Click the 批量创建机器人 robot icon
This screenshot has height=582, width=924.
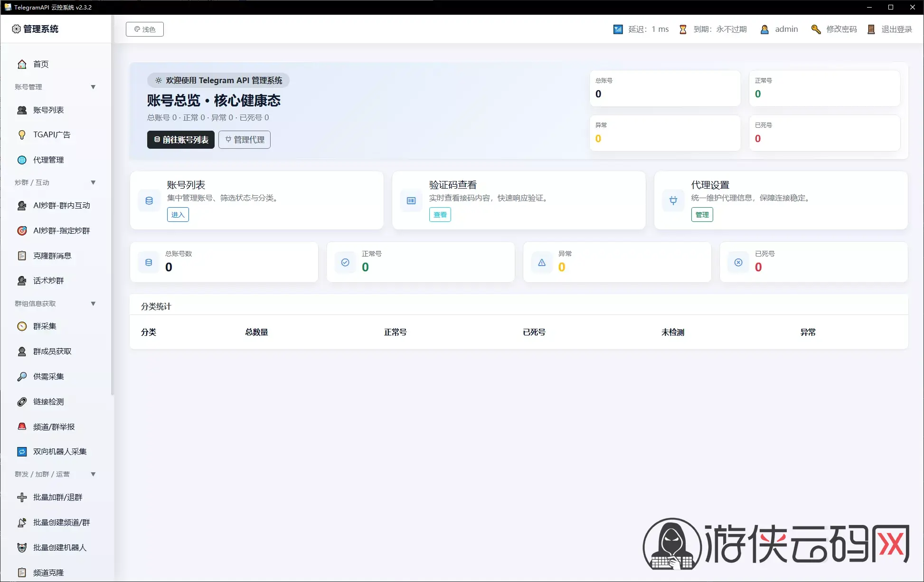pyautogui.click(x=22, y=548)
